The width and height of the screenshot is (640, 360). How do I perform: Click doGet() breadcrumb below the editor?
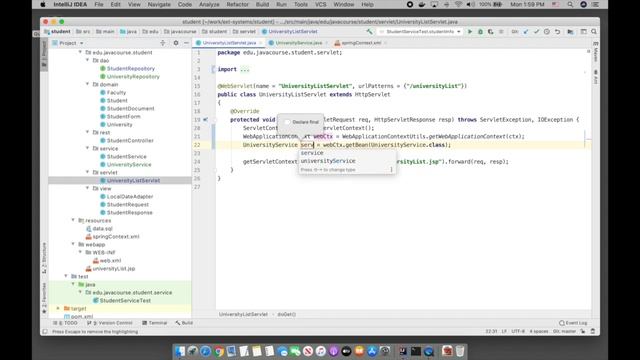(x=287, y=314)
